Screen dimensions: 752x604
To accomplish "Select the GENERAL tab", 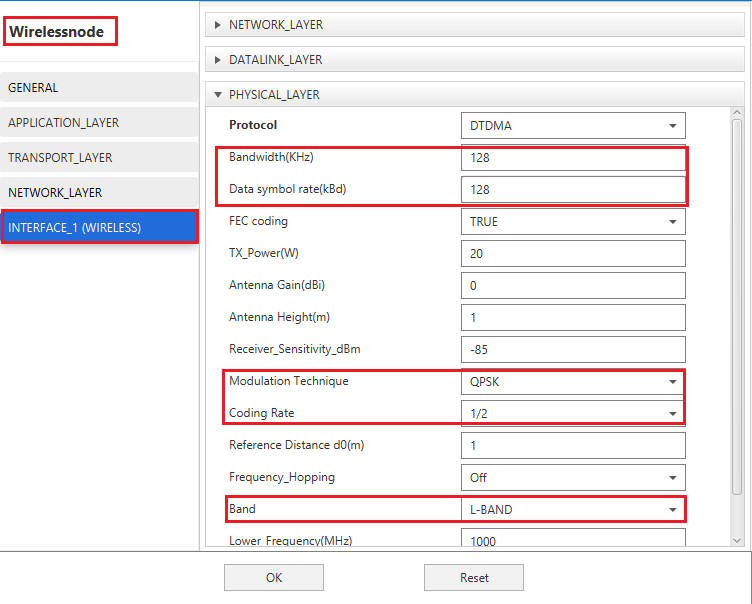I will click(99, 87).
